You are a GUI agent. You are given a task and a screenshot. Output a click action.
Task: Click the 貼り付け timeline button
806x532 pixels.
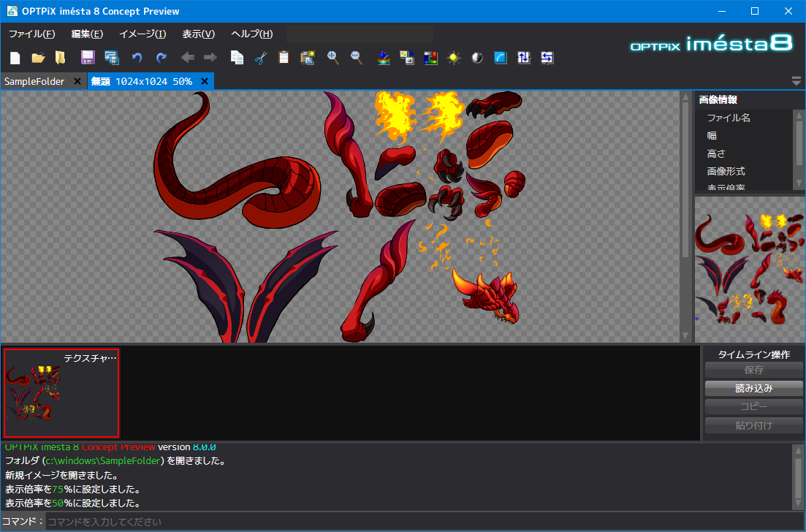pos(753,425)
